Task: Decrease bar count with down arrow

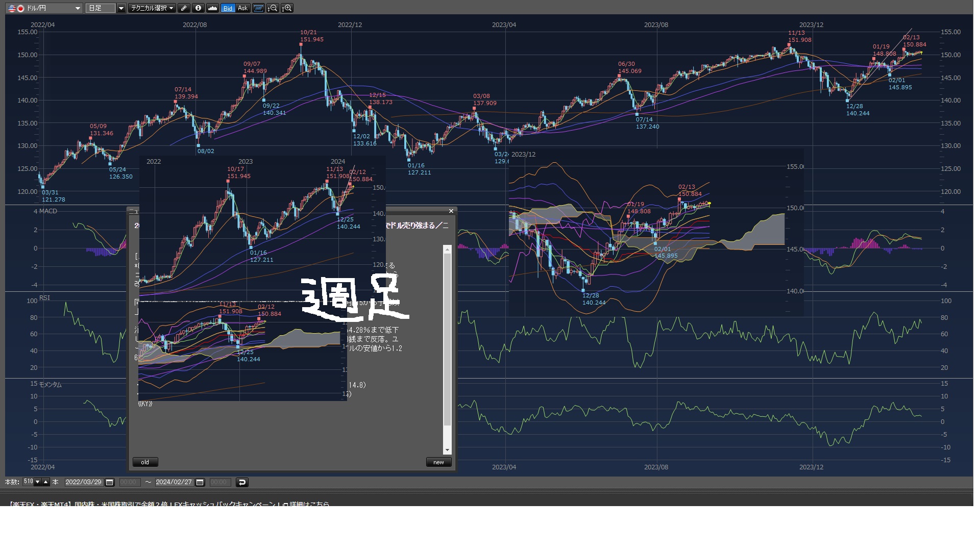Action: pyautogui.click(x=37, y=482)
